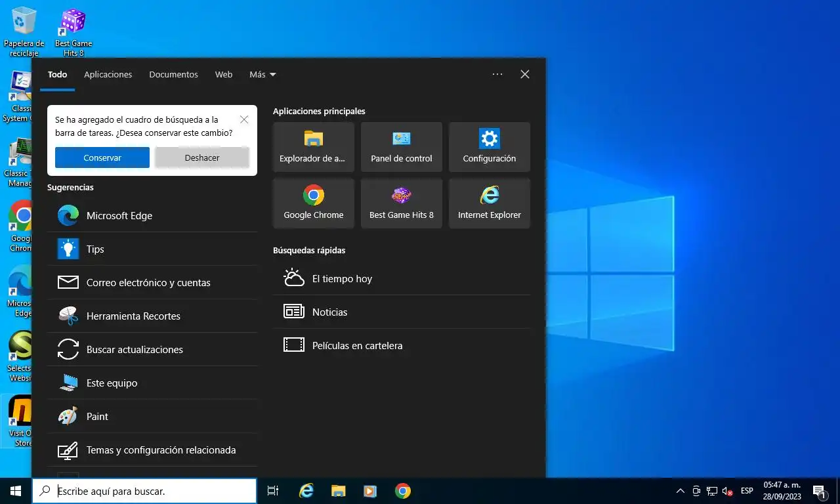Open Noticias quick search
Screen dimensions: 840x504
click(x=402, y=312)
